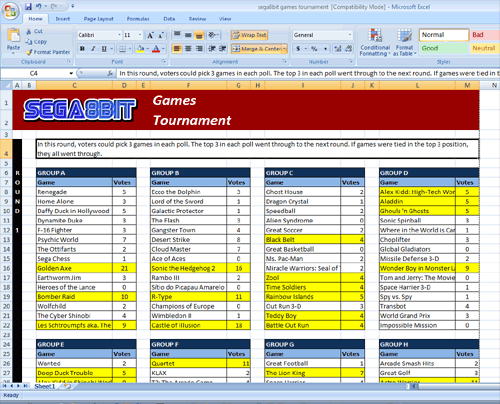This screenshot has width=500, height=404.
Task: Apply the Good green cell style
Action: [x=444, y=48]
